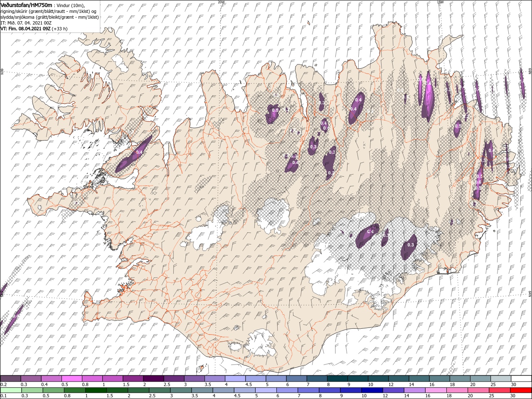
Task: Pick the deep blue 10 swatch, lower legend row
Action: pyautogui.click(x=371, y=390)
